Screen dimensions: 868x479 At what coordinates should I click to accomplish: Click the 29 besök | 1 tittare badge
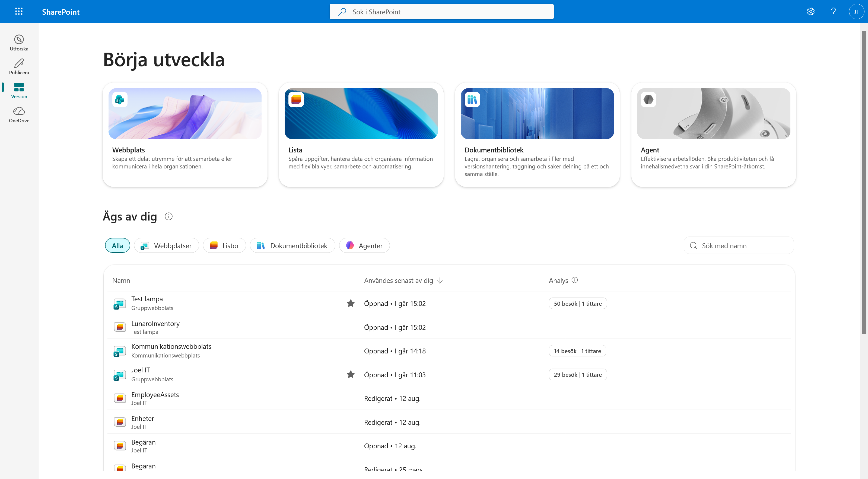[578, 375]
